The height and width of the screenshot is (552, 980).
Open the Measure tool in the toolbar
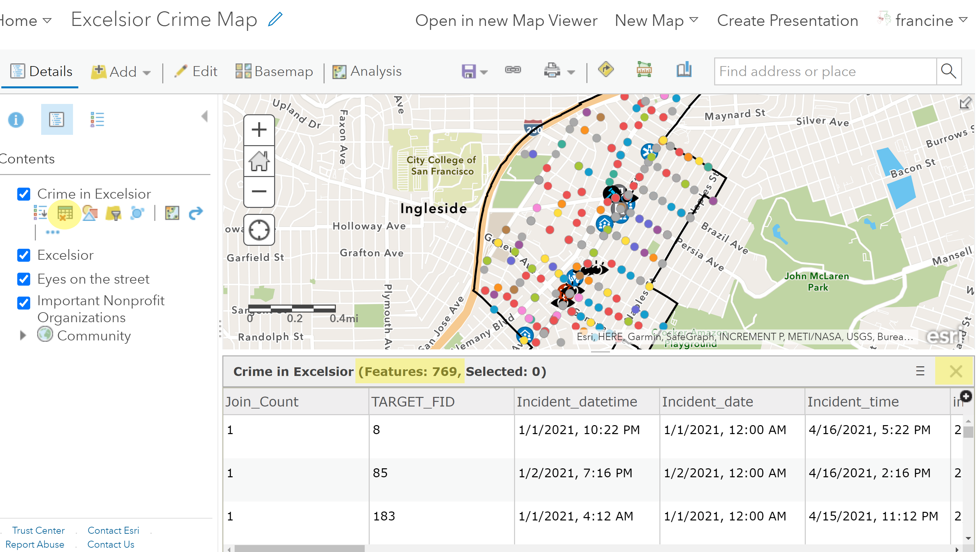644,70
